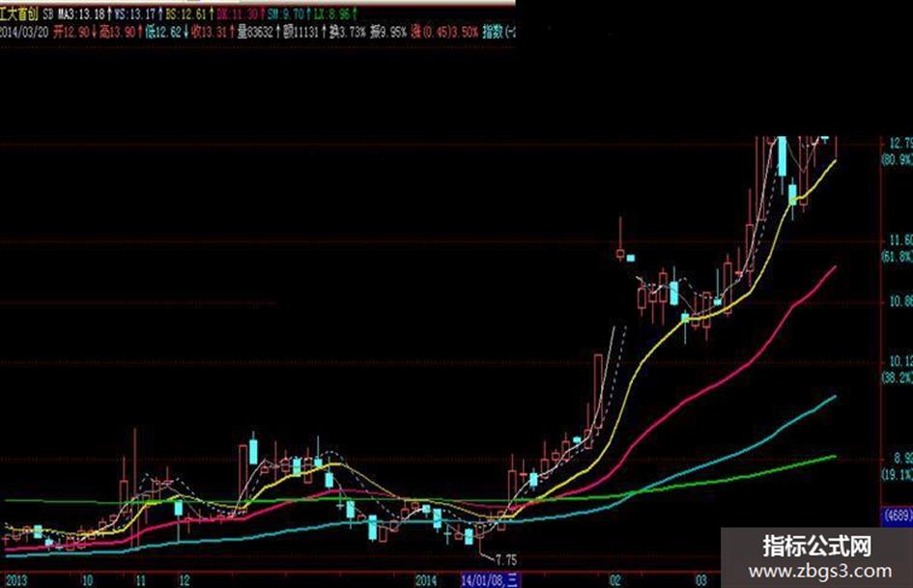Select the low price 低12.62
Image resolution: width=913 pixels, height=588 pixels.
coord(163,32)
